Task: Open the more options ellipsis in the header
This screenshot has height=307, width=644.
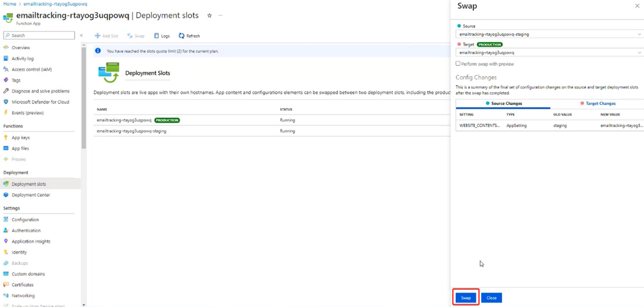Action: pyautogui.click(x=220, y=15)
